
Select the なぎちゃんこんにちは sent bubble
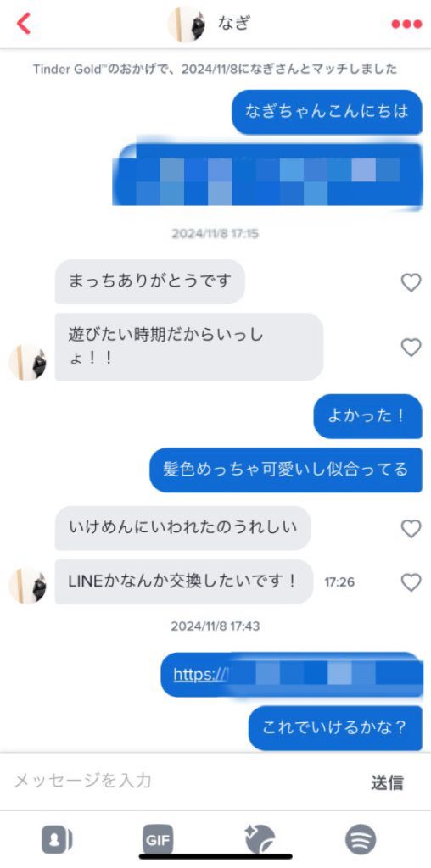[327, 111]
